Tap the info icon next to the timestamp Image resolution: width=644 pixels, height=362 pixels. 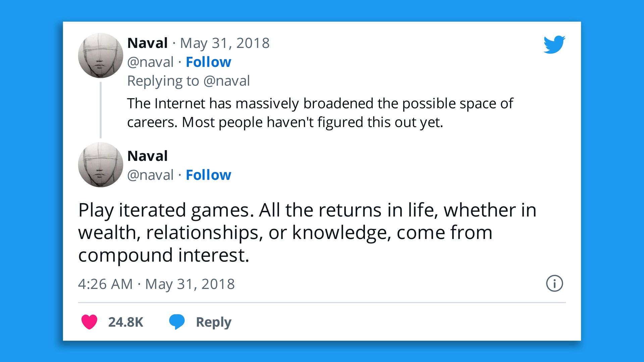tap(555, 284)
